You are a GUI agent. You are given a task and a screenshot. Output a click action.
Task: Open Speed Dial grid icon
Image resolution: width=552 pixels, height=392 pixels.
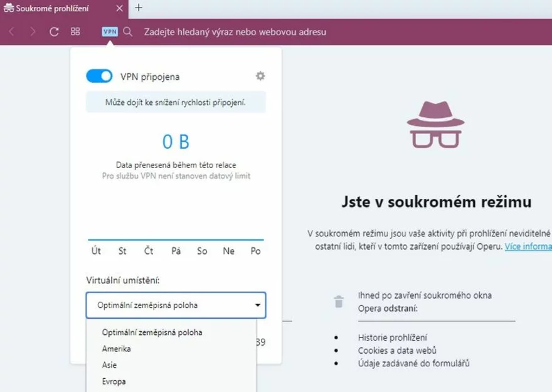75,31
